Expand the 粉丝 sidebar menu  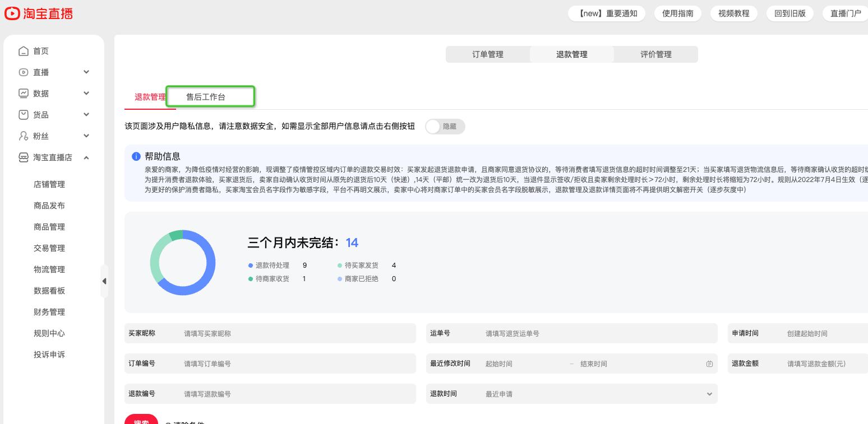click(86, 136)
